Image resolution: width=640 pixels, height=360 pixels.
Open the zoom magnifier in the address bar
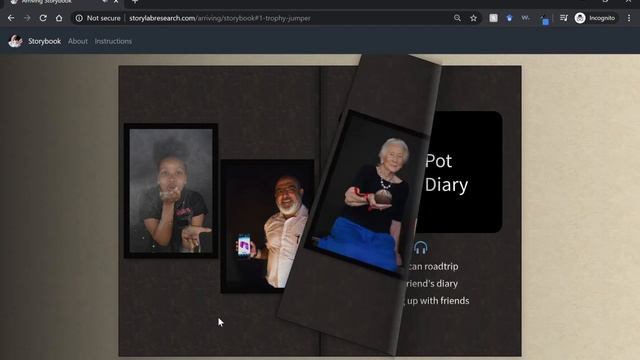(457, 18)
